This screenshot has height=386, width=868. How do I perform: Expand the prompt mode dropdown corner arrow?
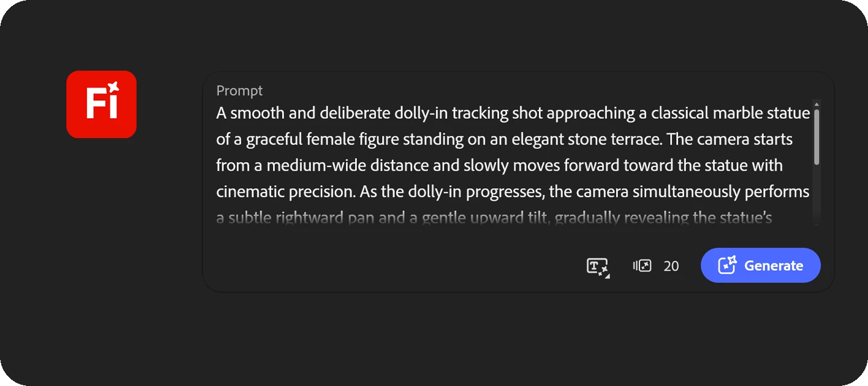(x=606, y=276)
